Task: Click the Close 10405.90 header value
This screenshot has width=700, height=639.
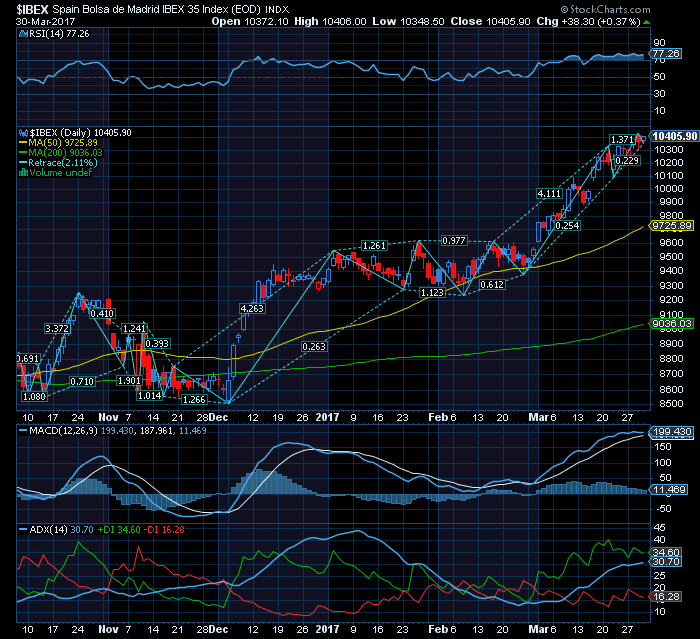Action: coord(490,21)
